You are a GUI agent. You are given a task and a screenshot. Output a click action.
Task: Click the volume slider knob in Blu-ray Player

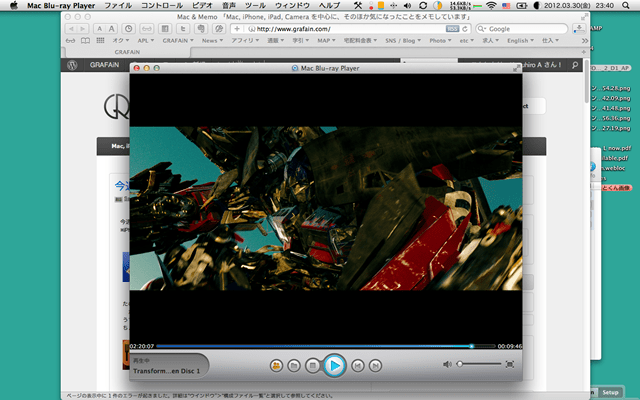(460, 364)
